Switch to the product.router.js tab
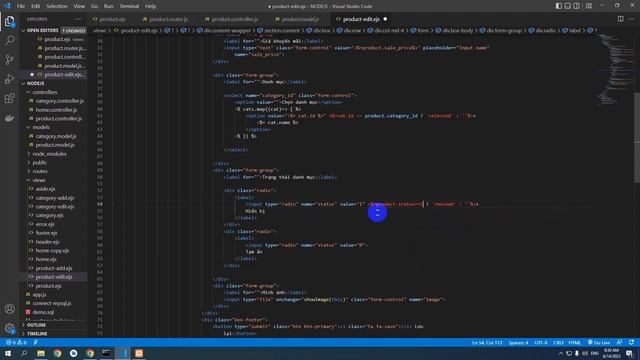640x360 pixels. (x=165, y=19)
